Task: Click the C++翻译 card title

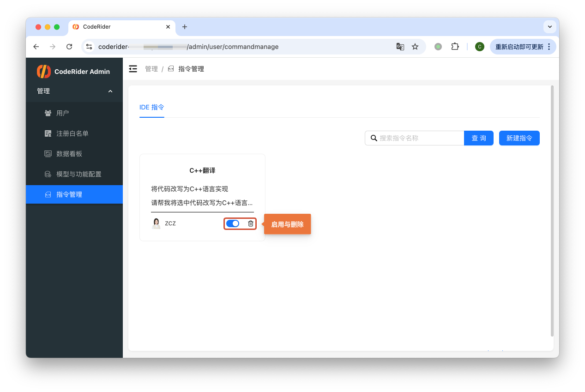Action: tap(202, 170)
